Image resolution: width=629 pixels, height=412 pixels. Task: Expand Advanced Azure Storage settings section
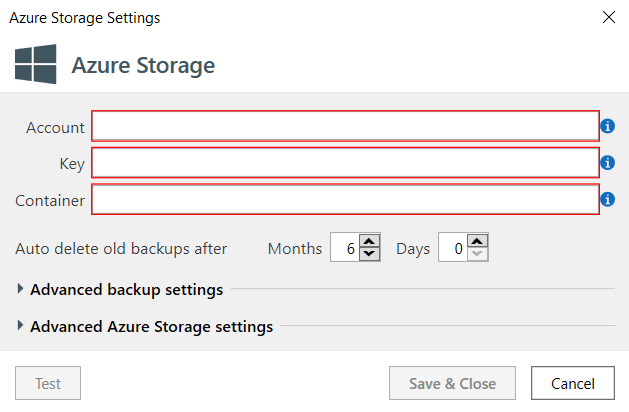(152, 326)
